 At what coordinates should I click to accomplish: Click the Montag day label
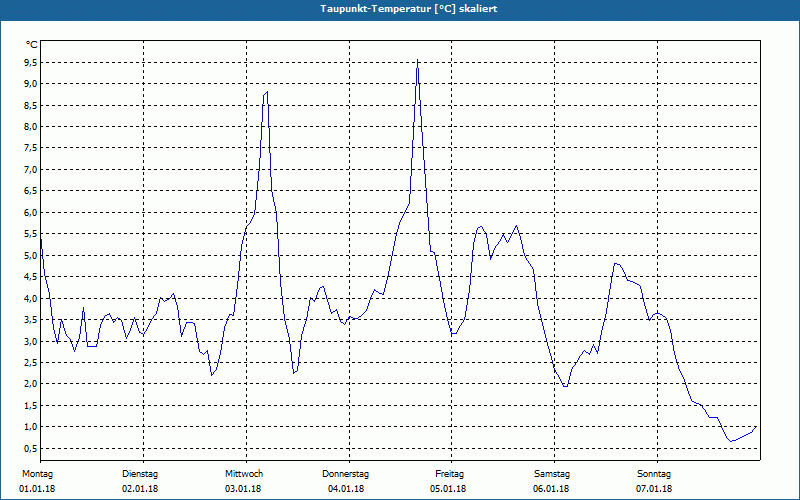37,474
